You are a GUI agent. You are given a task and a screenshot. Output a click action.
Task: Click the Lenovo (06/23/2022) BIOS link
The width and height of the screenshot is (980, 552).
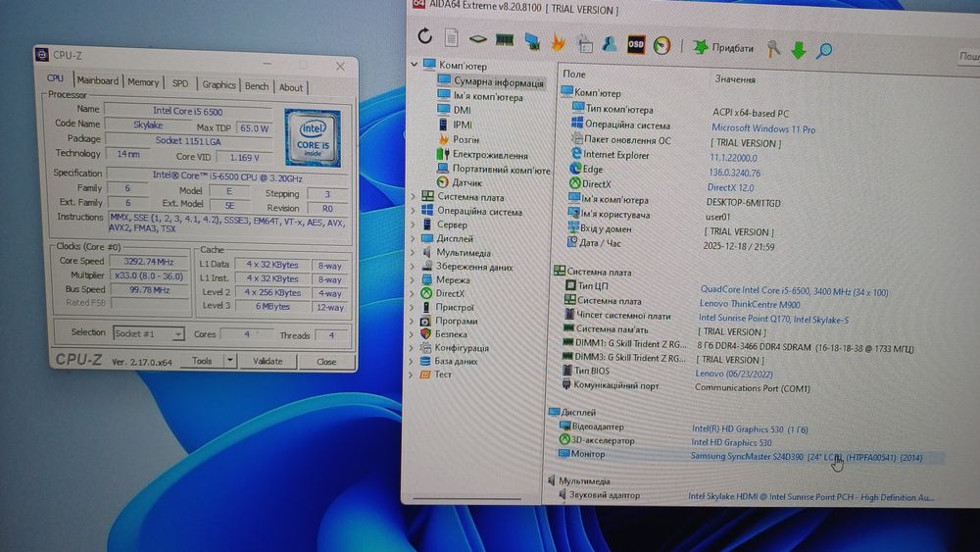click(734, 374)
